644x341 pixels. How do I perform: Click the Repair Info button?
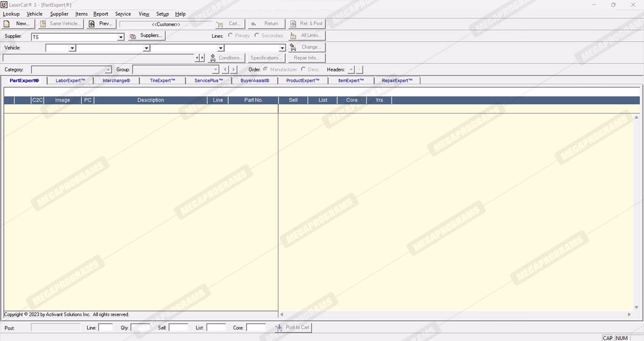[x=306, y=58]
